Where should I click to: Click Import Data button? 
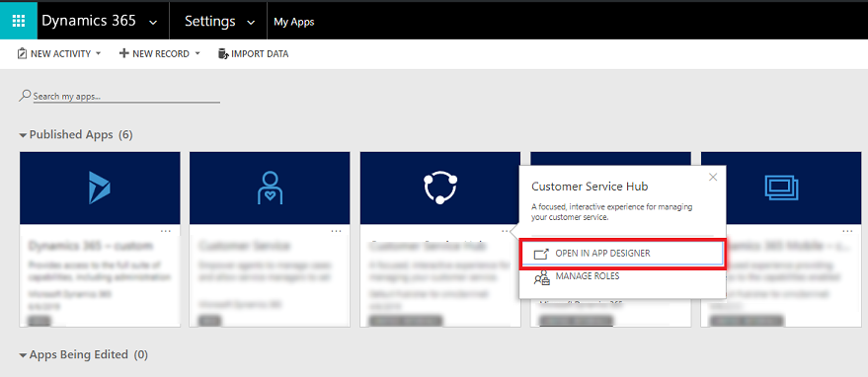254,54
